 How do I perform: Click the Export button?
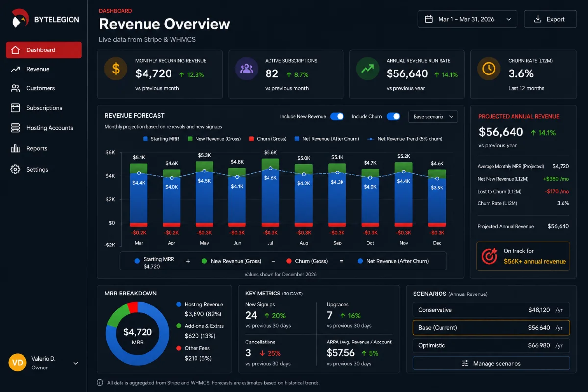pyautogui.click(x=550, y=19)
